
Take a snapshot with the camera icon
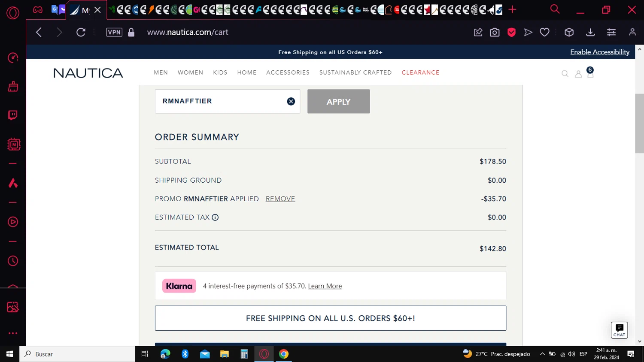(x=495, y=32)
